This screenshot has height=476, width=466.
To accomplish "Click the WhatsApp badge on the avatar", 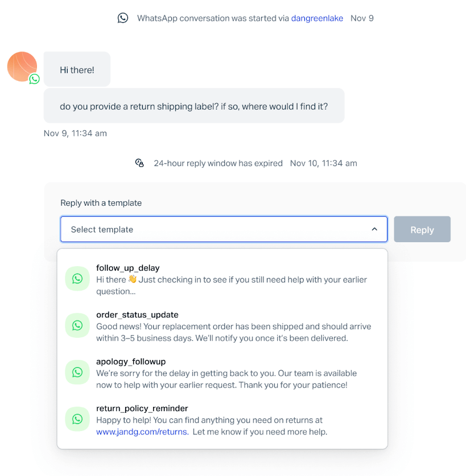I will click(34, 79).
